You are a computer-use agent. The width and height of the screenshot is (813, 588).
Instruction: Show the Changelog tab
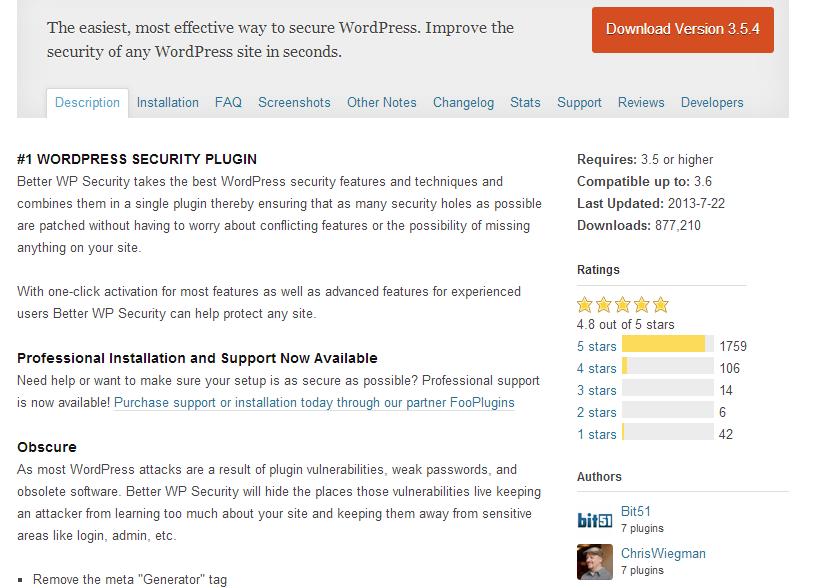463,103
